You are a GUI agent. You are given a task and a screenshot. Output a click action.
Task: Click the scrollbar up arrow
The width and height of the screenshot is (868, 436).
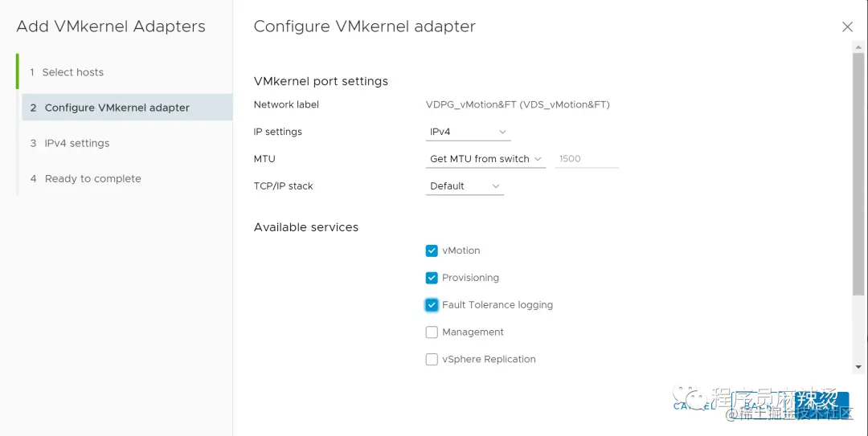tap(858, 47)
